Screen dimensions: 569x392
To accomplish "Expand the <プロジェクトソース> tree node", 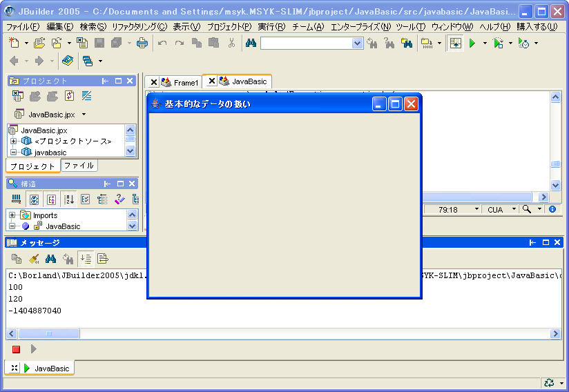I will (13, 141).
